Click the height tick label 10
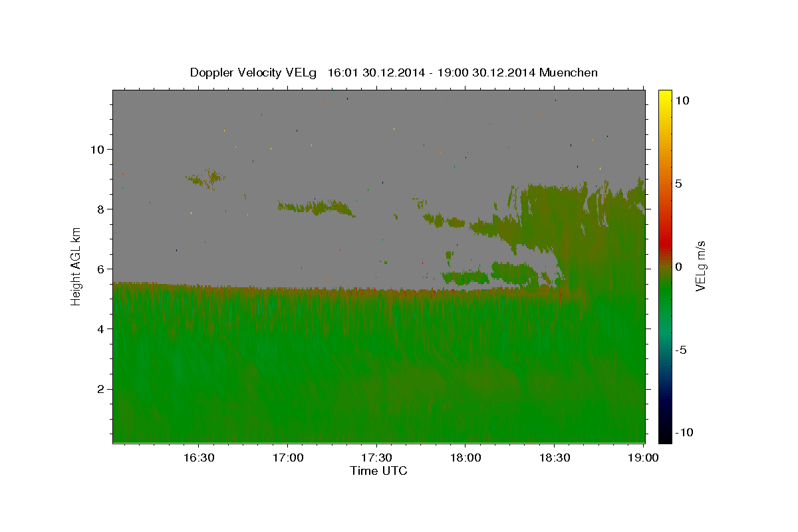Image resolution: width=798 pixels, height=532 pixels. 98,149
